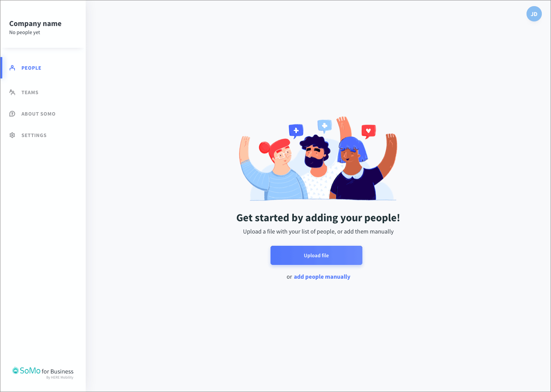Click the Company name heading
Image resolution: width=551 pixels, height=392 pixels.
tap(35, 23)
